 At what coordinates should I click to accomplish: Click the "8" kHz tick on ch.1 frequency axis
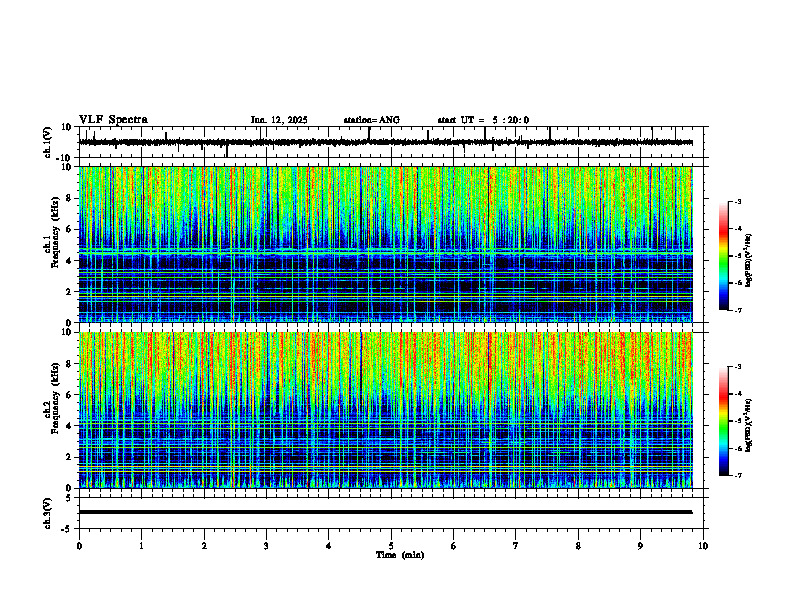click(x=70, y=198)
